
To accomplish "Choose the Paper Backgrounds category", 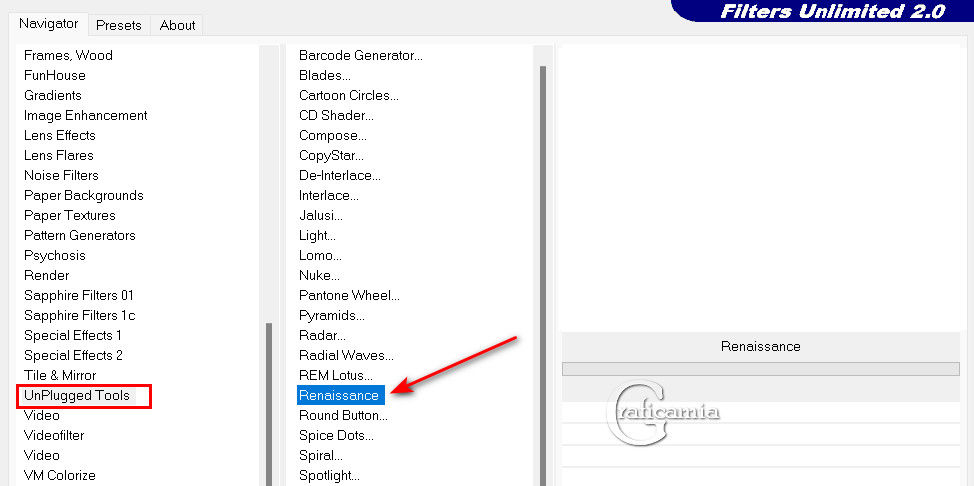I will click(84, 195).
